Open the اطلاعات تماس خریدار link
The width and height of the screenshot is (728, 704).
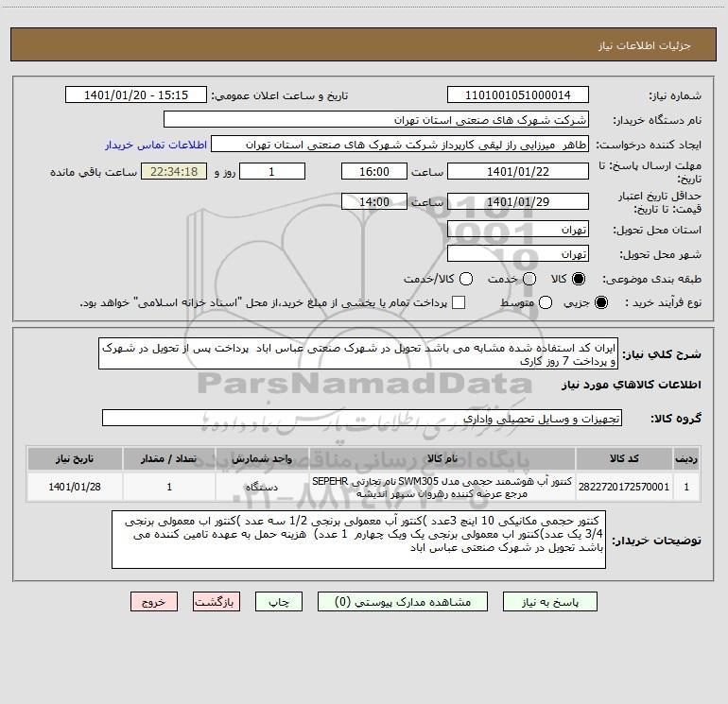point(156,145)
